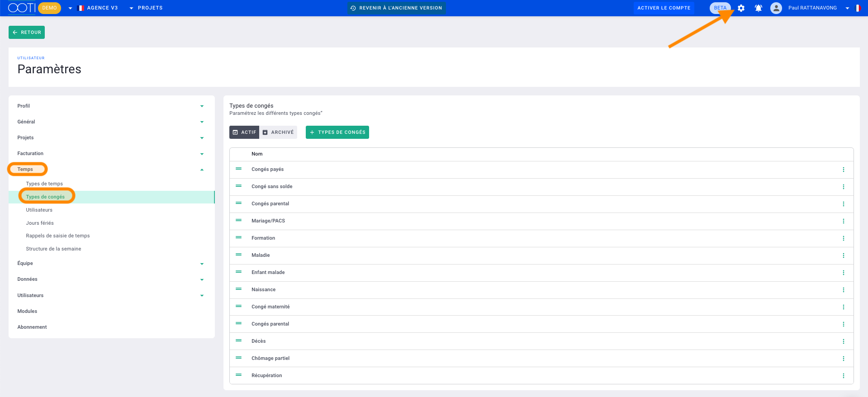Open the three-dot menu for Congé sans solde
The width and height of the screenshot is (868, 397).
coord(844,187)
